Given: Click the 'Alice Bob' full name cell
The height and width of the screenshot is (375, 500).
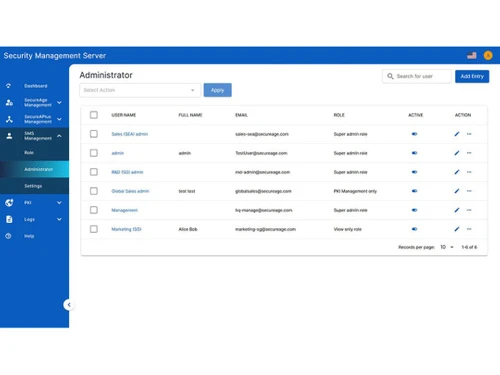Looking at the screenshot, I should pos(188,229).
